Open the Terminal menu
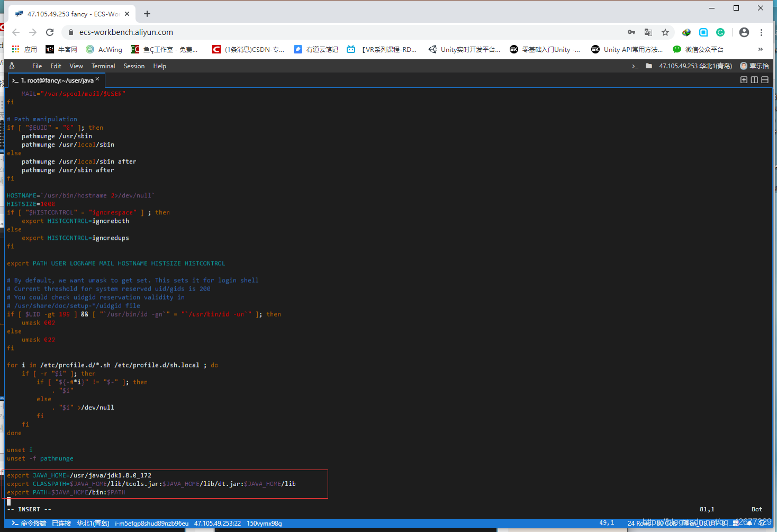 point(103,66)
